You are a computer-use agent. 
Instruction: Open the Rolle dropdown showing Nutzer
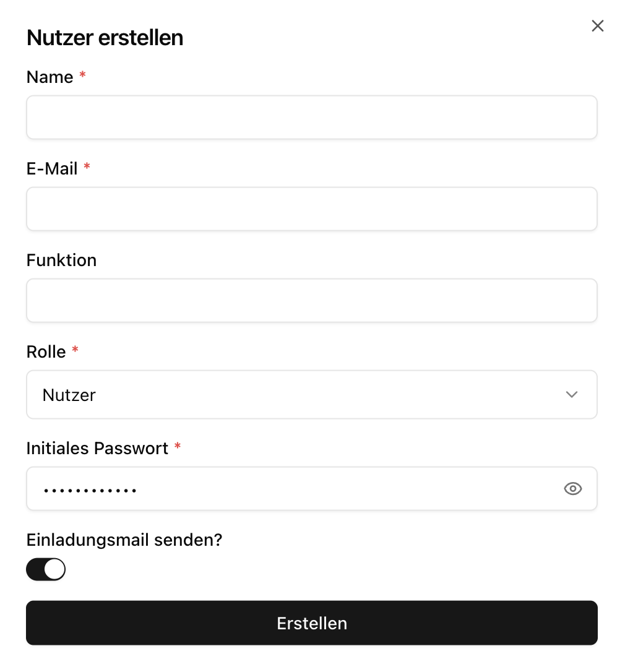tap(312, 394)
